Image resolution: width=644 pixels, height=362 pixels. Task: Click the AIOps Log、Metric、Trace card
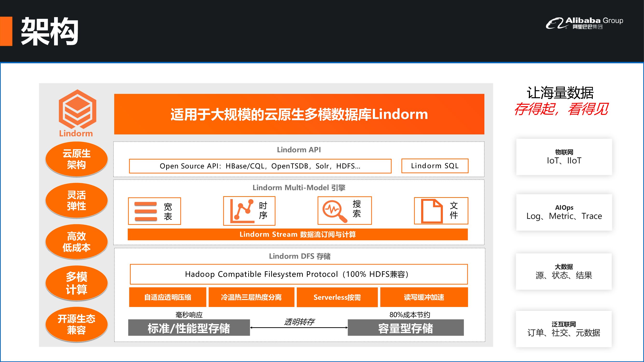click(564, 212)
